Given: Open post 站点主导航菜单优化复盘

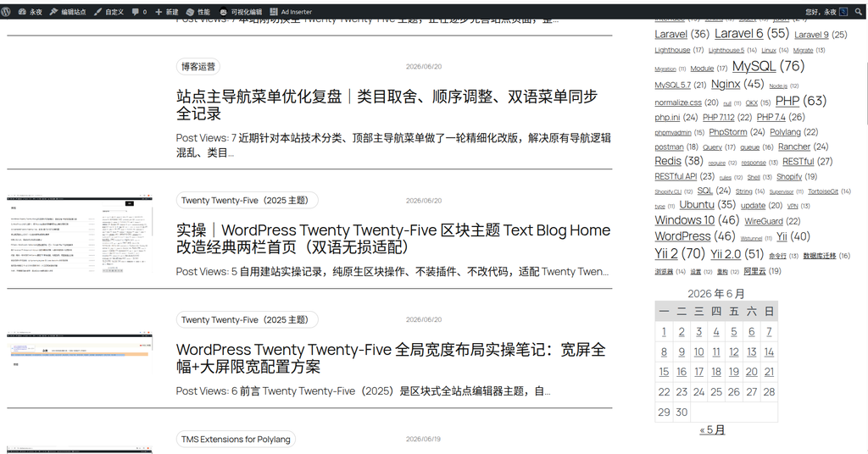Looking at the screenshot, I should pyautogui.click(x=387, y=104).
